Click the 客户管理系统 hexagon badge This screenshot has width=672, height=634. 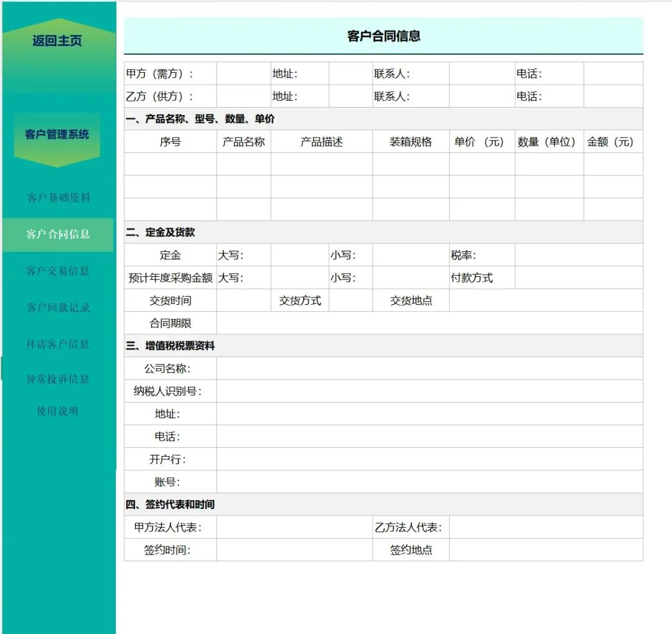click(x=57, y=135)
